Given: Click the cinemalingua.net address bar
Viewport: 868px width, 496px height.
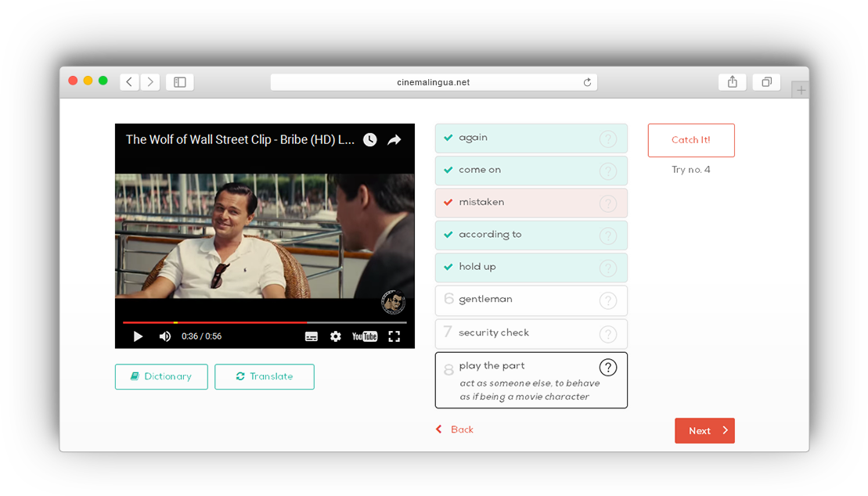Looking at the screenshot, I should click(434, 82).
